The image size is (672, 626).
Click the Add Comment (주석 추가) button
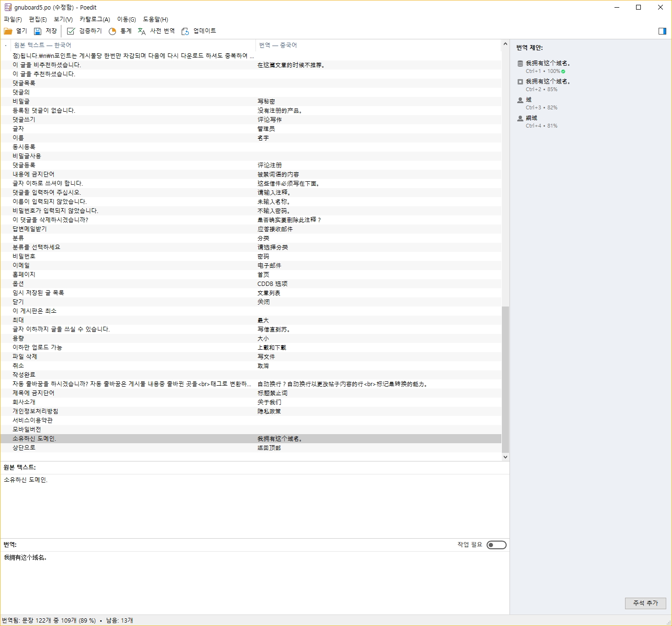645,603
